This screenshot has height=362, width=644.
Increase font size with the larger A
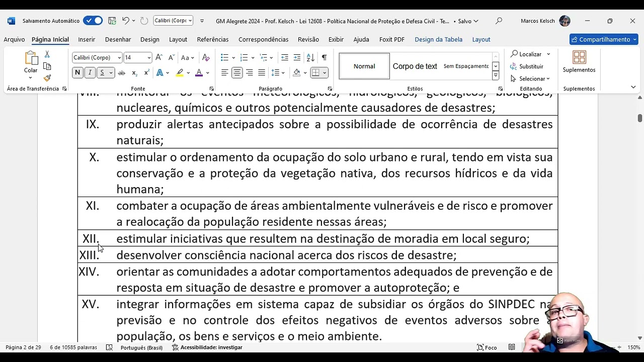(159, 57)
